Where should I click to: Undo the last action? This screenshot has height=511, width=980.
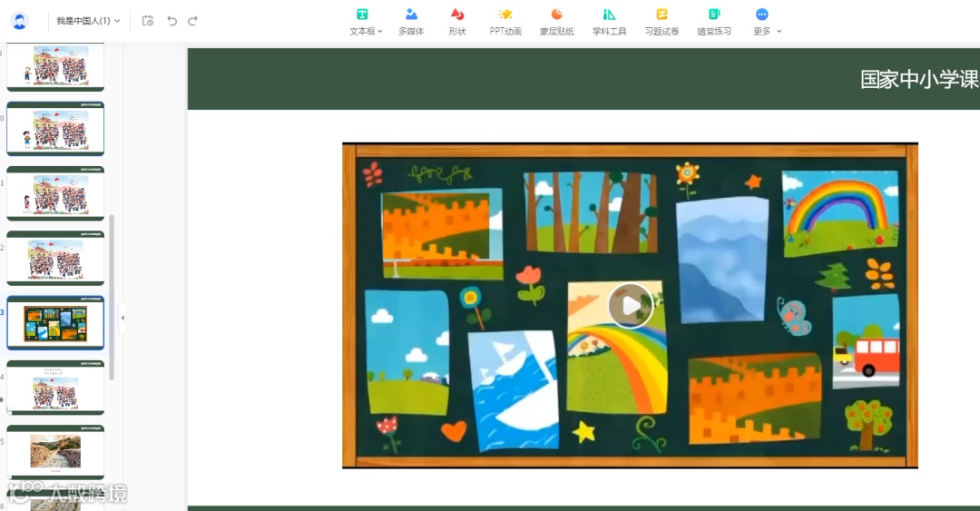click(x=171, y=21)
